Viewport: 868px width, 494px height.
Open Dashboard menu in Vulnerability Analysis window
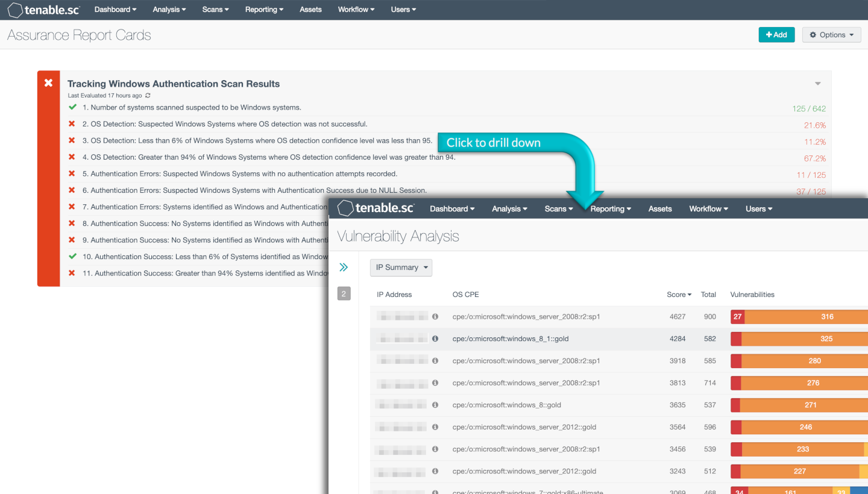point(452,209)
